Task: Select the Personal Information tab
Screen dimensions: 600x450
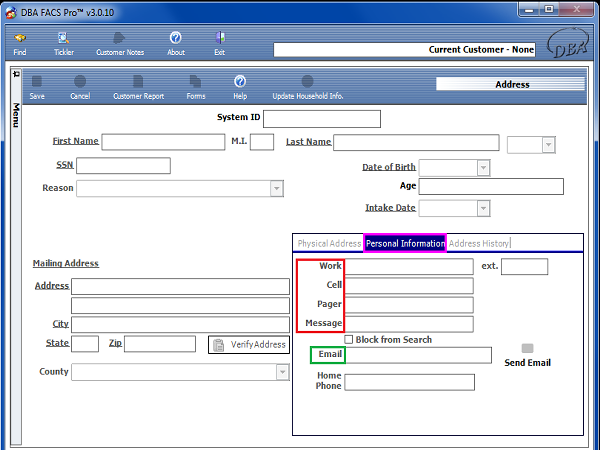Action: click(x=405, y=243)
